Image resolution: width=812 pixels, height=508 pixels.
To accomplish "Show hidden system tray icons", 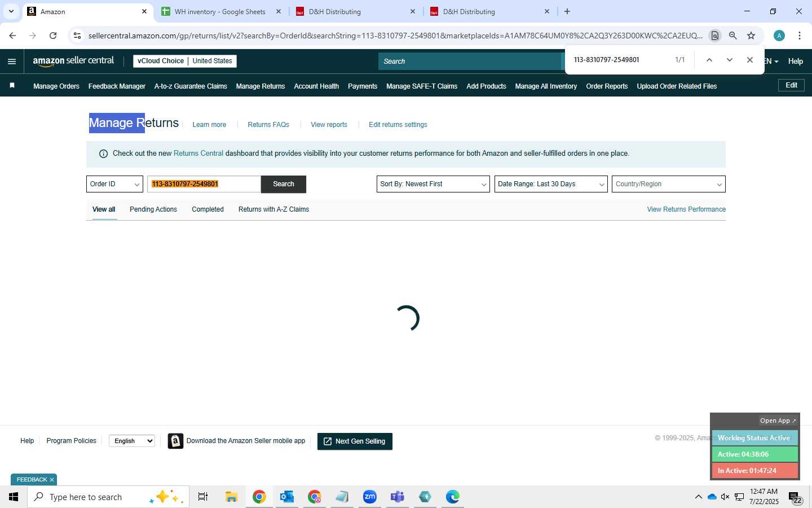I will (698, 497).
